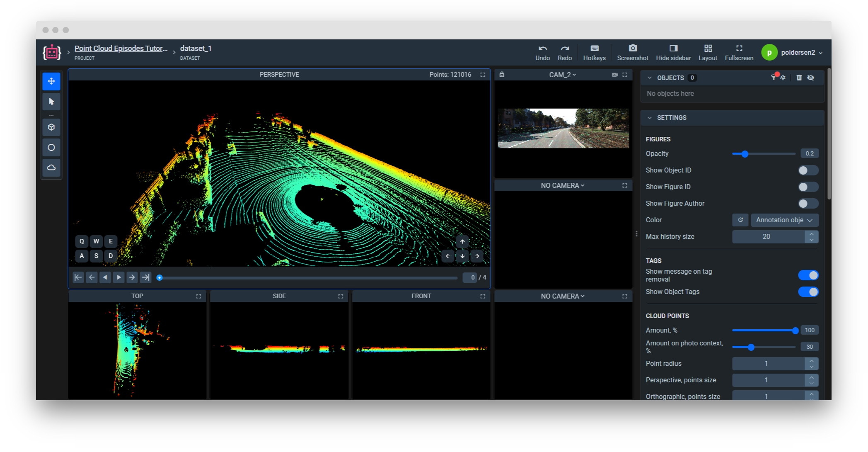
Task: Click the up arrow camera control
Action: point(462,241)
